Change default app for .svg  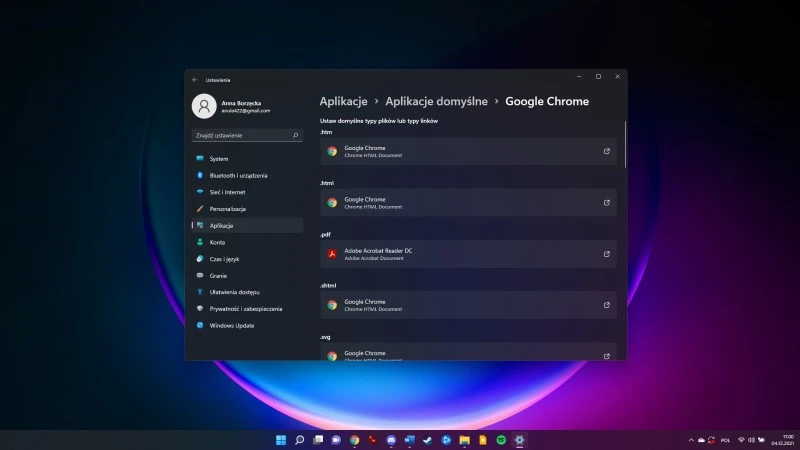pyautogui.click(x=468, y=352)
